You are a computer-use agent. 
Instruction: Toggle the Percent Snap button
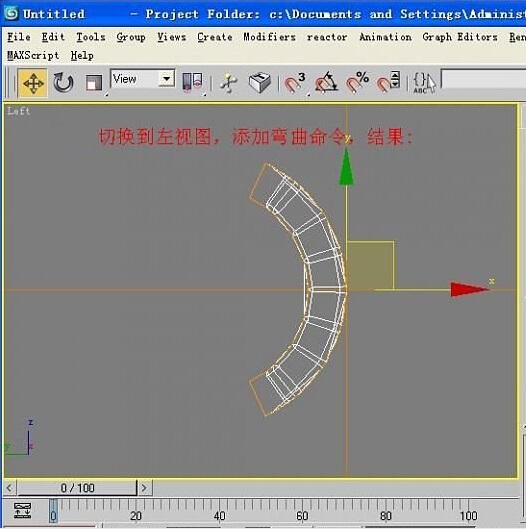(x=357, y=83)
